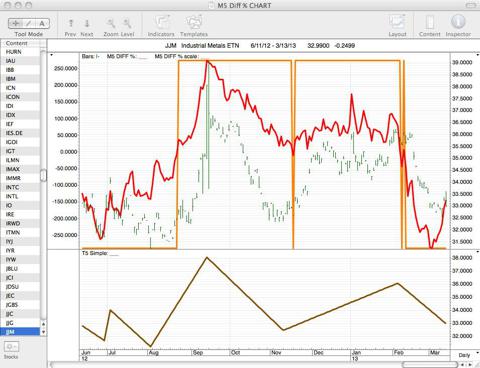This screenshot has height=368, width=480.
Task: Select IO in the symbol list
Action: (x=20, y=205)
